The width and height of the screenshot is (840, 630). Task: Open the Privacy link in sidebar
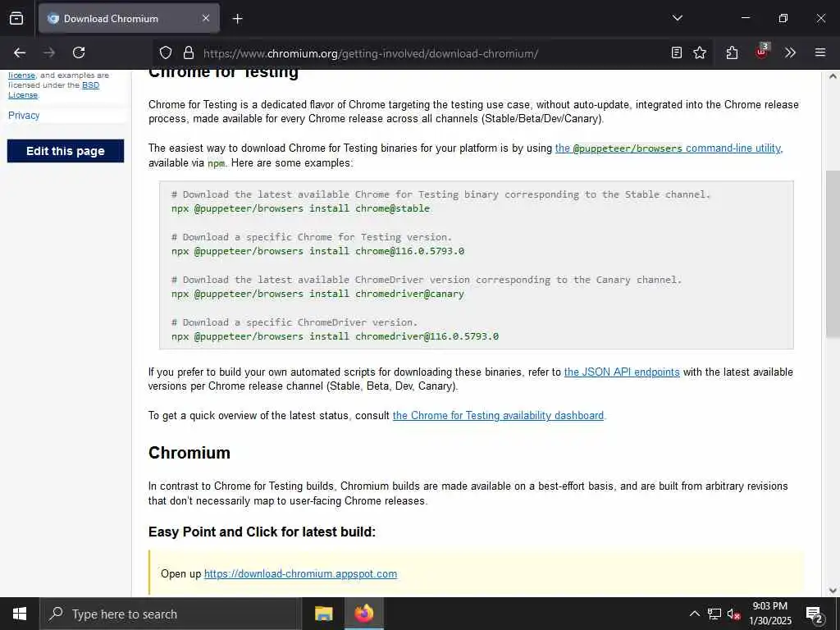[24, 115]
